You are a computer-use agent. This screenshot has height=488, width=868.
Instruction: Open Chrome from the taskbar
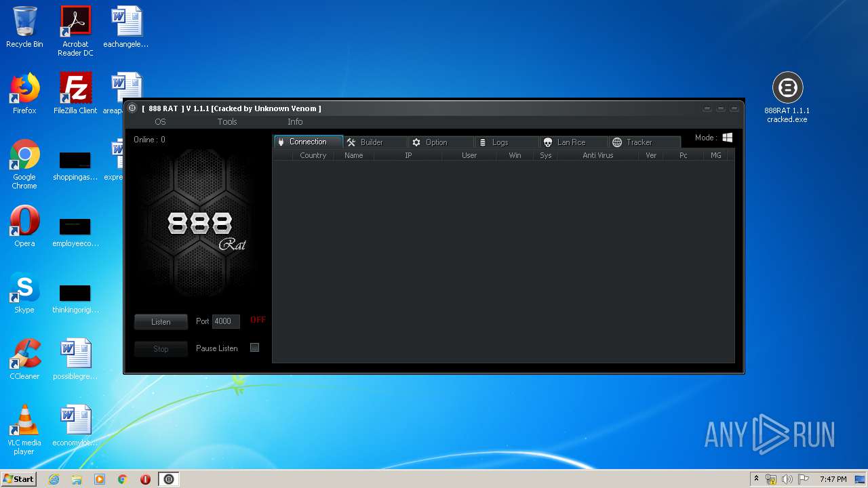click(123, 479)
